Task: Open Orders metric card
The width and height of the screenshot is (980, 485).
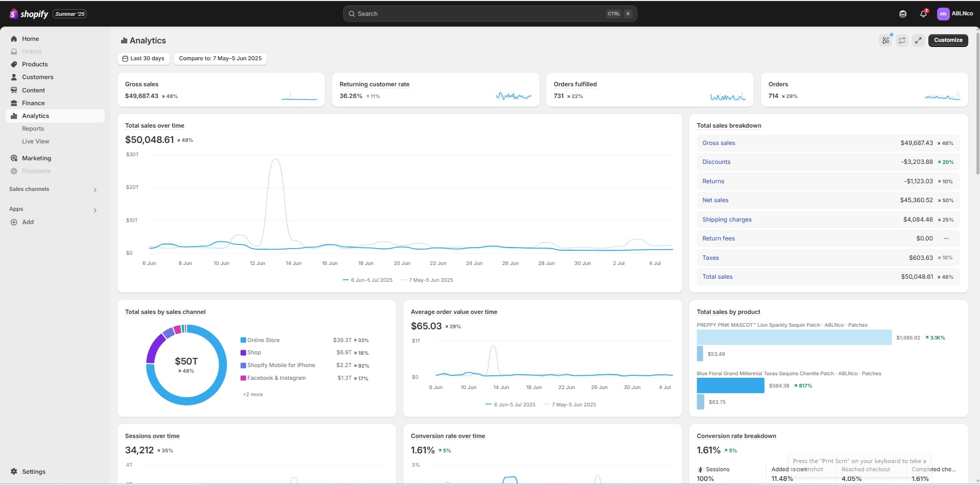Action: (x=864, y=90)
